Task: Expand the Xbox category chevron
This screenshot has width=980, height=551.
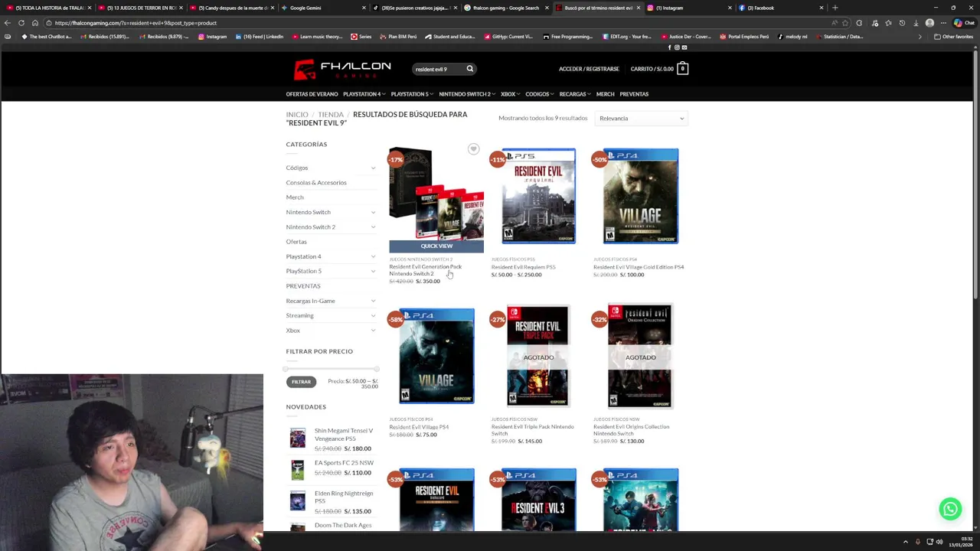Action: coord(374,331)
